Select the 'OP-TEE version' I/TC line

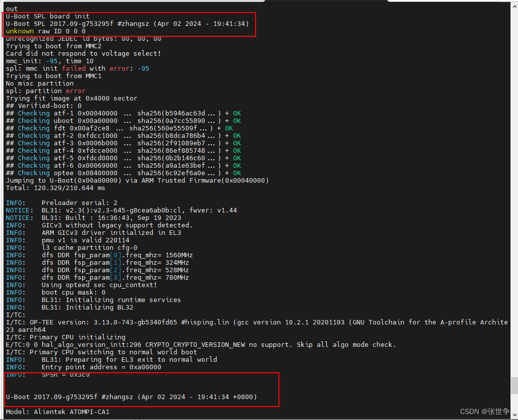149,322
